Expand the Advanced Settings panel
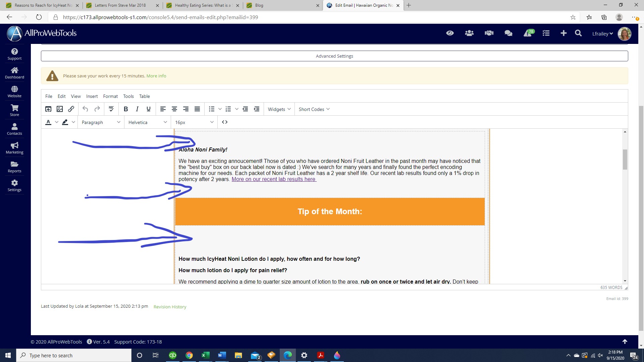This screenshot has width=644, height=362. (334, 56)
